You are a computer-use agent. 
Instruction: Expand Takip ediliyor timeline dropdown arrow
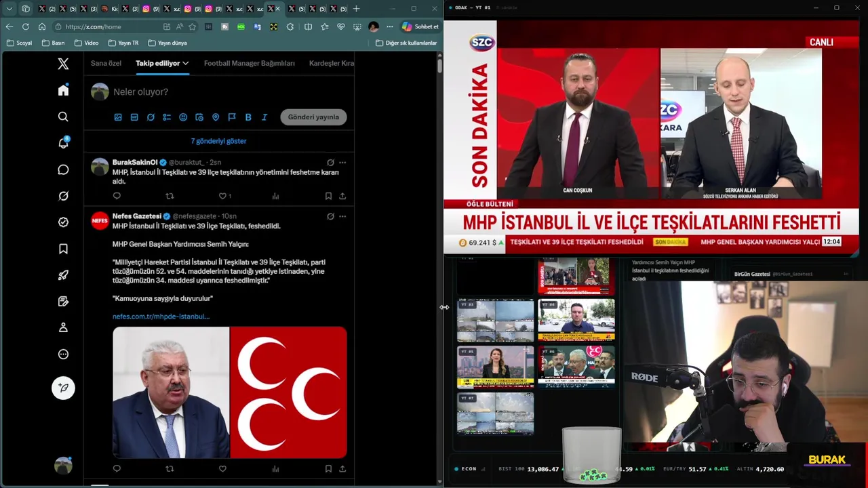click(185, 63)
